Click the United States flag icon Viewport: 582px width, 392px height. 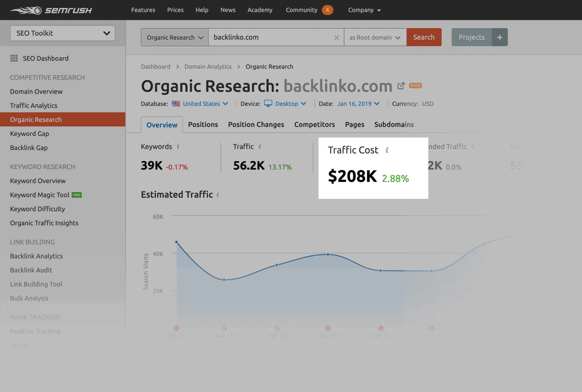coord(176,103)
